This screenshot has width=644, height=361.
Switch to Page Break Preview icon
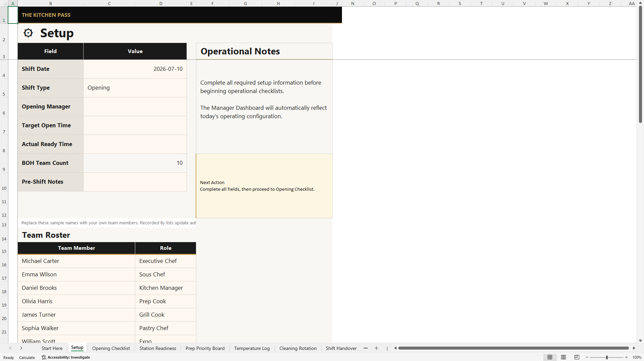pos(577,357)
